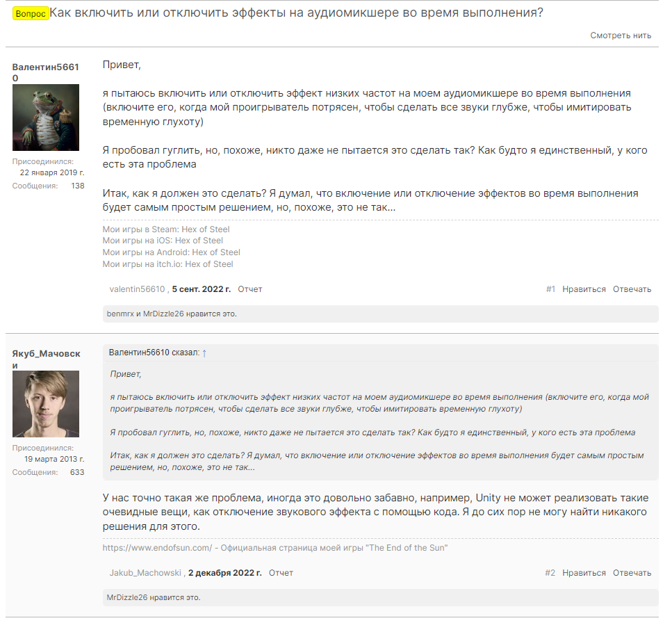Screen dimensions: 672x623
Task: Click the '633' message count of Якуб_Мачовски
Action: (77, 473)
